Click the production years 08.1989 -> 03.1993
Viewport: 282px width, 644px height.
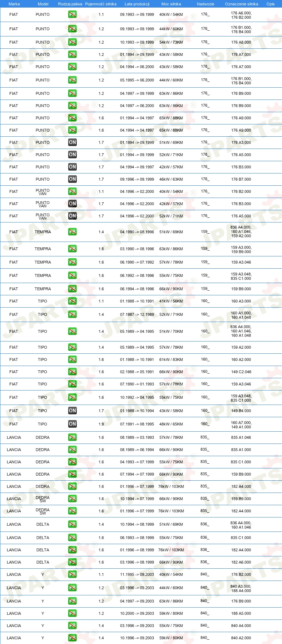tap(137, 437)
